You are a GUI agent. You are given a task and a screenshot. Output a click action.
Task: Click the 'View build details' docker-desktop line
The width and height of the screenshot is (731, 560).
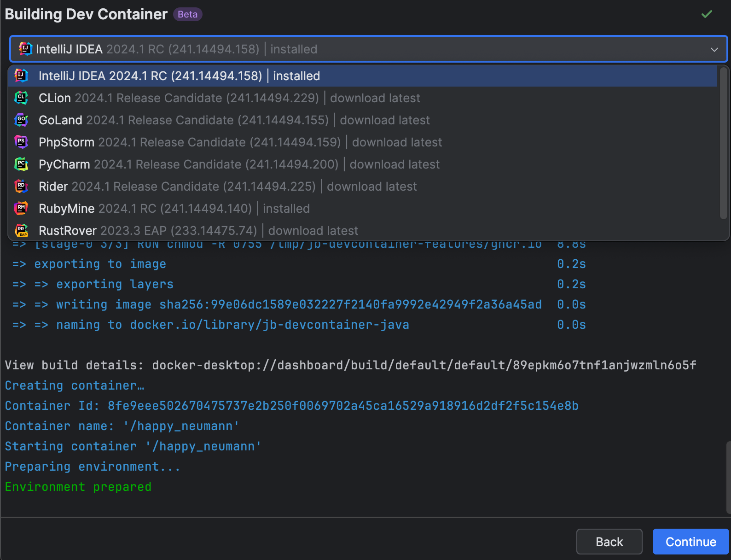(x=350, y=365)
